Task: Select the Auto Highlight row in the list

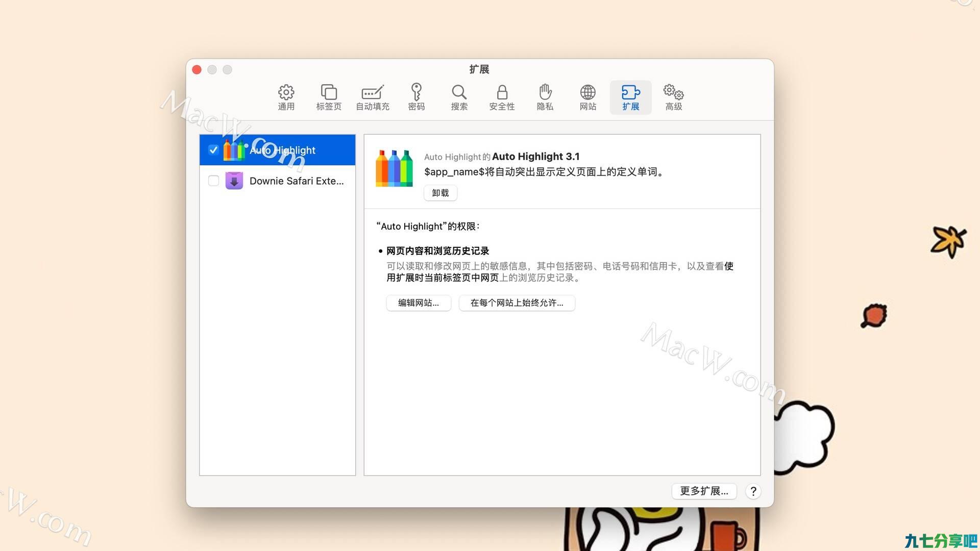Action: [x=278, y=150]
